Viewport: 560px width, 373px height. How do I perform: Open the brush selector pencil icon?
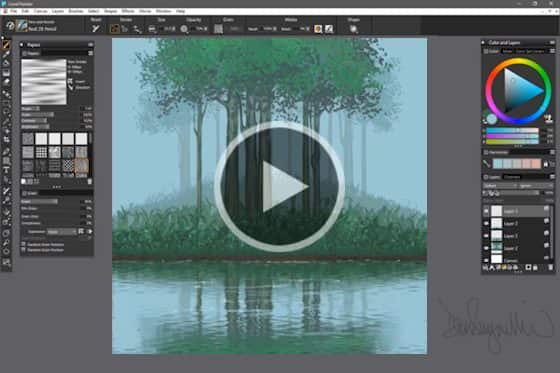click(x=22, y=26)
